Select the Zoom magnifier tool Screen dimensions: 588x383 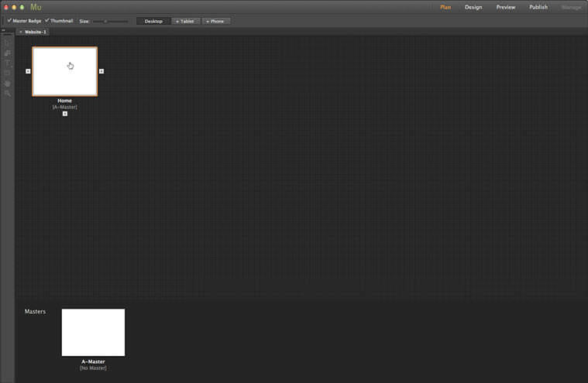pos(8,93)
